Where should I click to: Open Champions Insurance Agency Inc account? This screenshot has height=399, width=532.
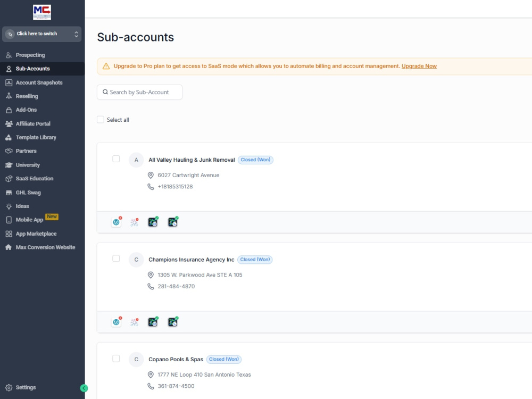pyautogui.click(x=191, y=260)
